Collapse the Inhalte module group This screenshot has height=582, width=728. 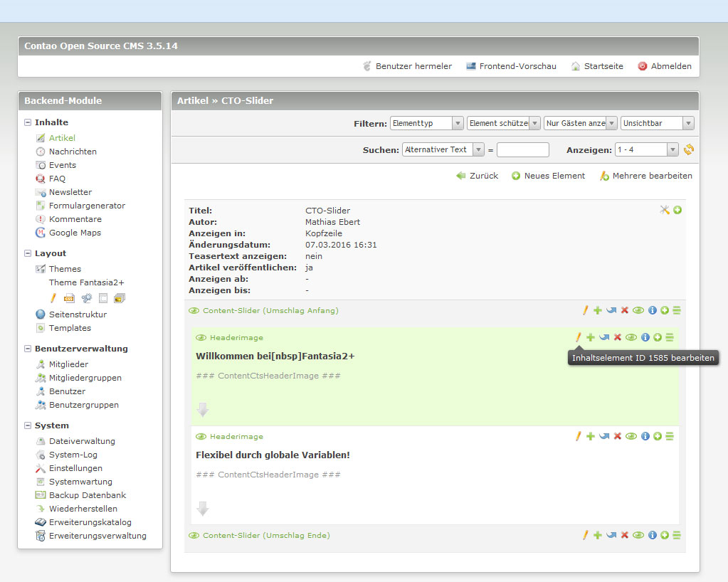(x=28, y=122)
